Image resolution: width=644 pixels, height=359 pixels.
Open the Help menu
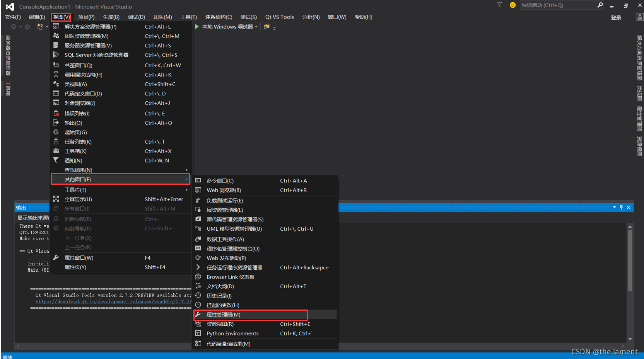click(x=364, y=17)
